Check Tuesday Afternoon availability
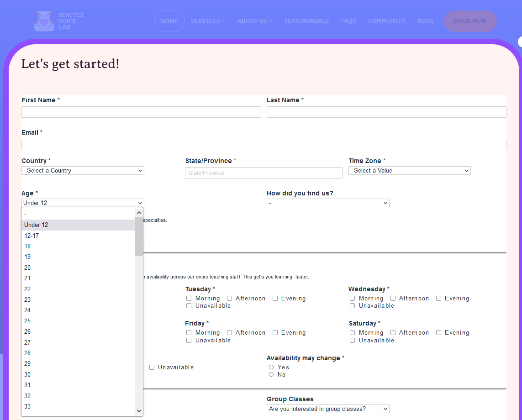 [x=229, y=299]
